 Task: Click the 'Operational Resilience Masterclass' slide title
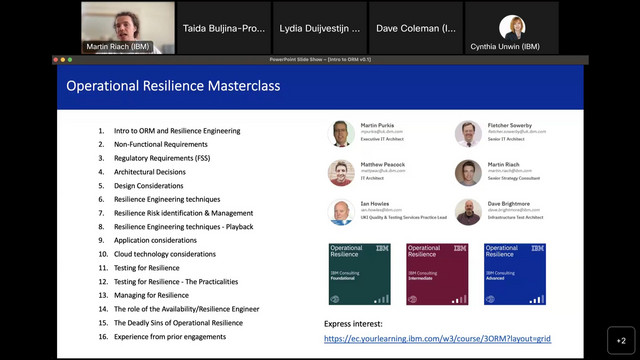pos(173,86)
